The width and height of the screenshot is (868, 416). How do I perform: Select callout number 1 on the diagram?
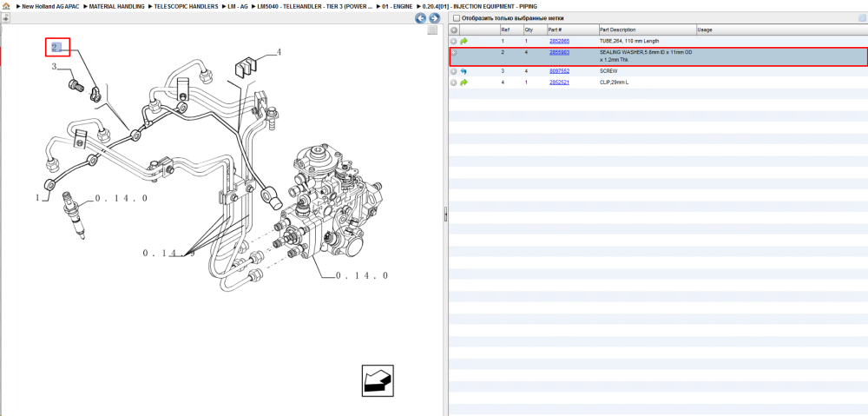click(39, 197)
